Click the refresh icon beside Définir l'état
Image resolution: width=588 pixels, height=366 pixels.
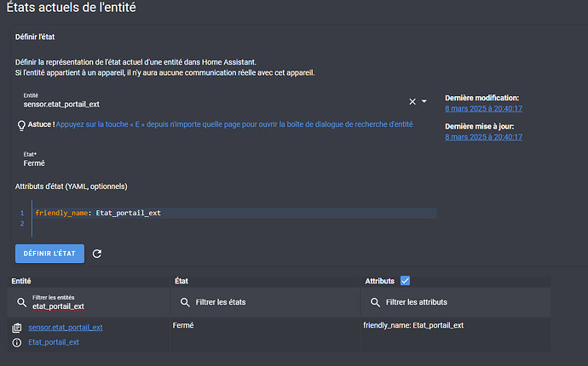(97, 254)
